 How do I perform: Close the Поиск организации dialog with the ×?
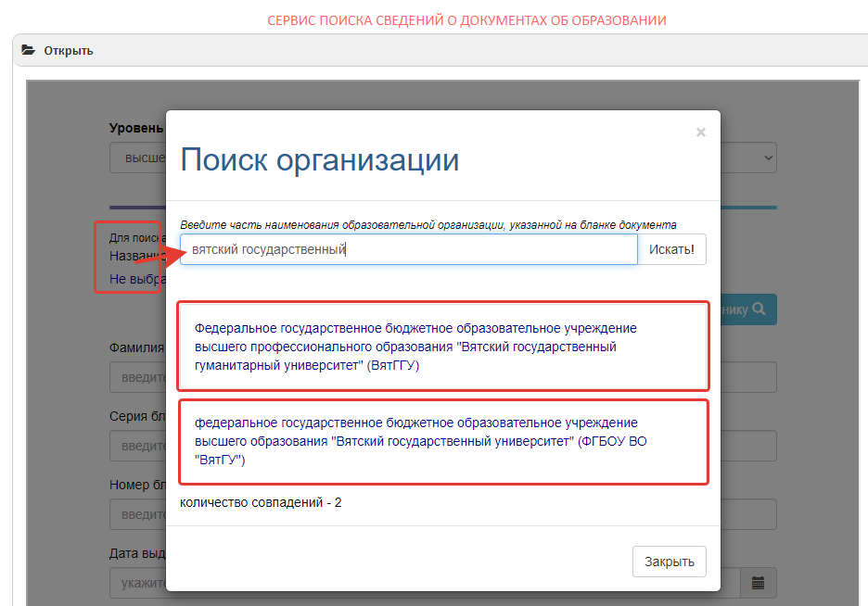coord(701,133)
